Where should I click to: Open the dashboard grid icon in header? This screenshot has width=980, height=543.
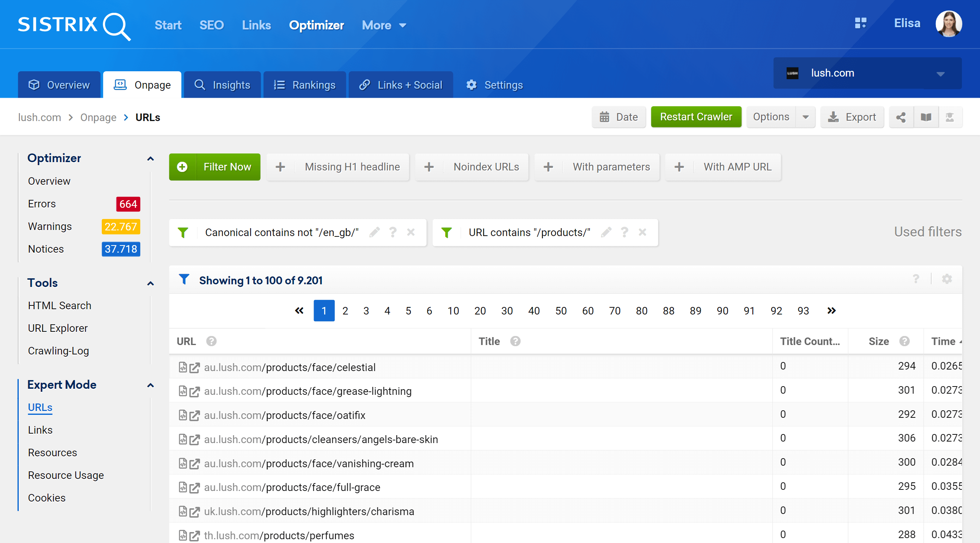click(861, 24)
